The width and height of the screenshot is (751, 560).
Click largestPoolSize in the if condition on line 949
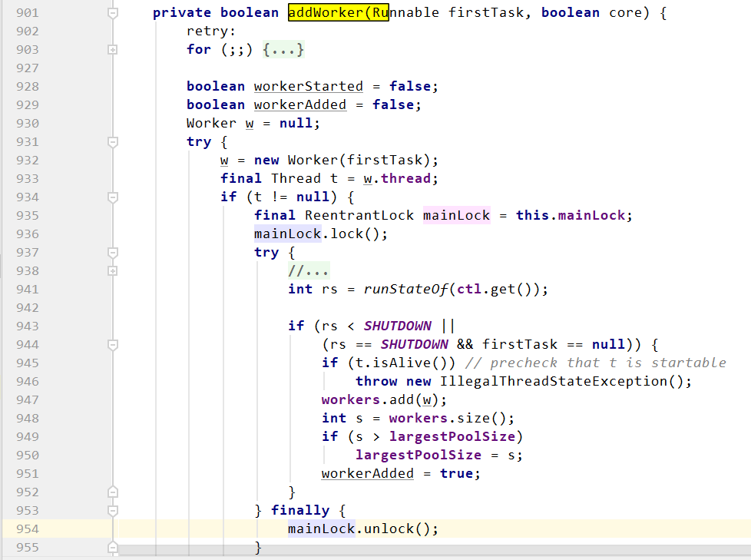point(452,437)
